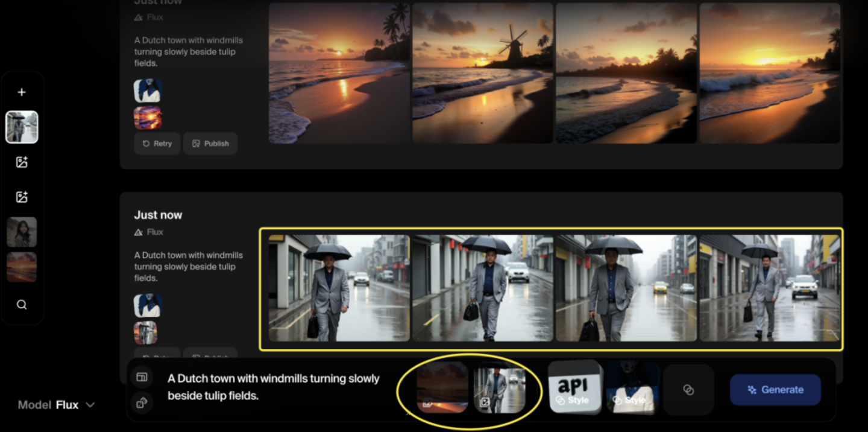Click Publish in the upper generation card
Screen dimensions: 868x432
(x=210, y=144)
